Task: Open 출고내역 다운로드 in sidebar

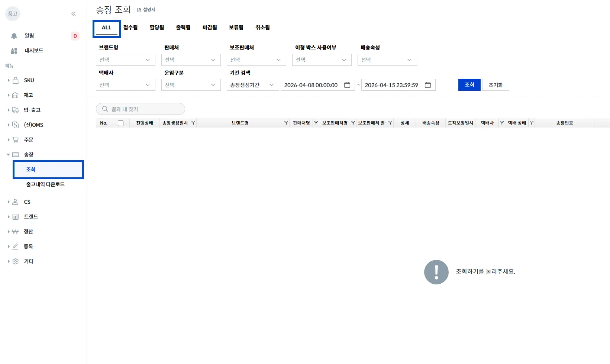Action: click(45, 184)
